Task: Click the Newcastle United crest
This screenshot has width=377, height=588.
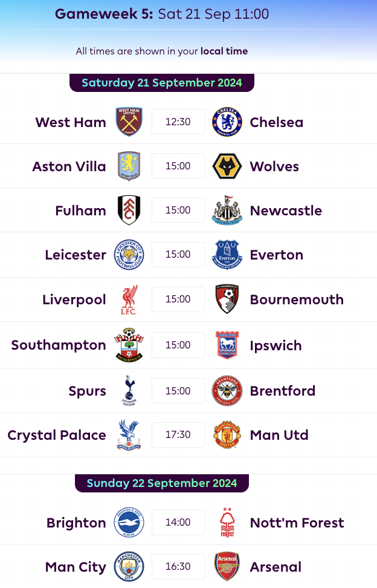Action: 227,210
